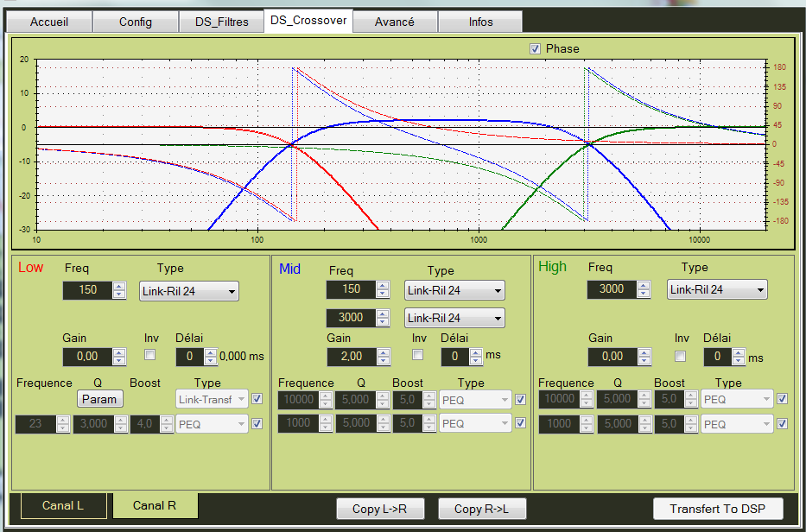Toggle the Mid 1000 PEQ row checkbox
The image size is (806, 532).
(520, 422)
